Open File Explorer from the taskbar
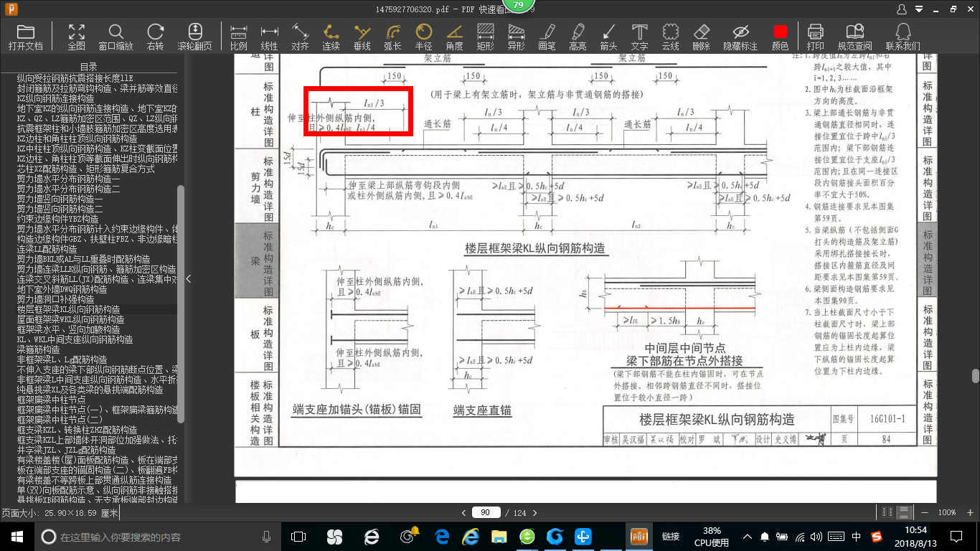 click(499, 536)
